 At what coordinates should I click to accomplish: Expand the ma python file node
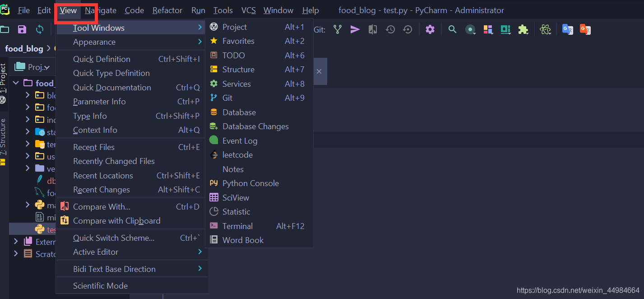(28, 205)
